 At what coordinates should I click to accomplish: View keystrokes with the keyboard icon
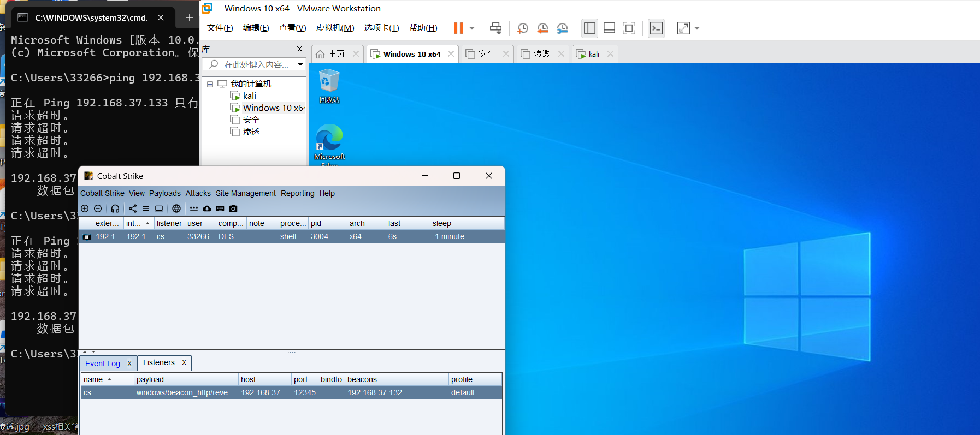pos(220,208)
